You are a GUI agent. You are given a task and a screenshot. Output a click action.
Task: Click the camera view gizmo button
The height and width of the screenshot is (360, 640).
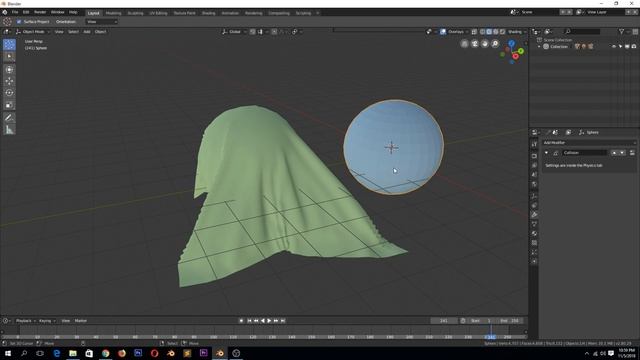[x=475, y=44]
